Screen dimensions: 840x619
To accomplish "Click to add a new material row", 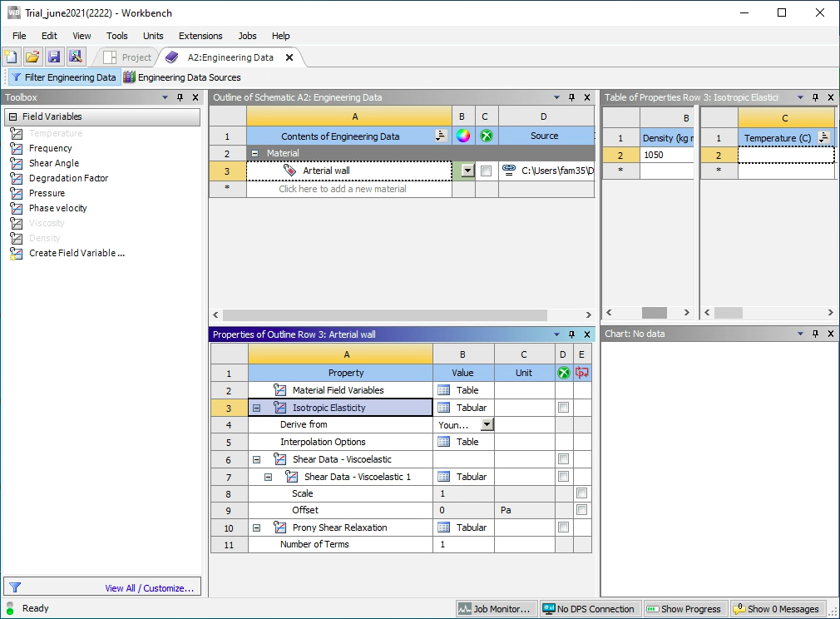I will point(342,189).
